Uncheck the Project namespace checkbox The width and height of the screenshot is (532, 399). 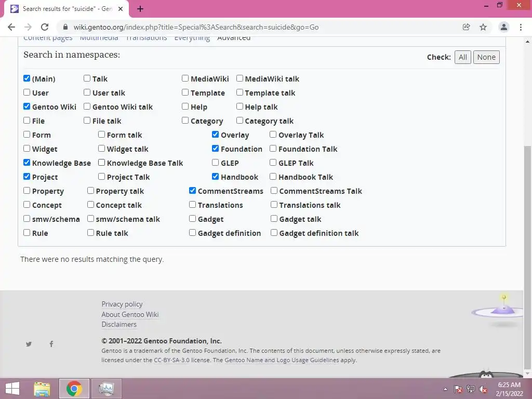27,177
